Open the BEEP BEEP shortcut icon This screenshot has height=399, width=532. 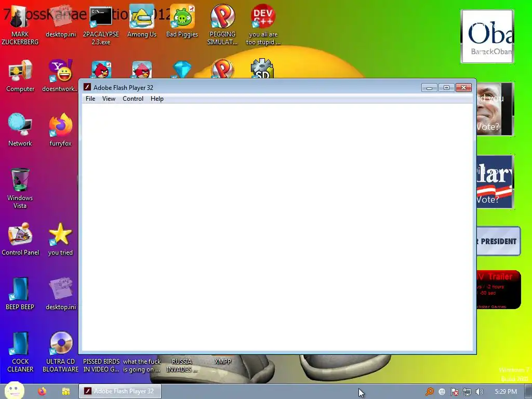(x=20, y=294)
